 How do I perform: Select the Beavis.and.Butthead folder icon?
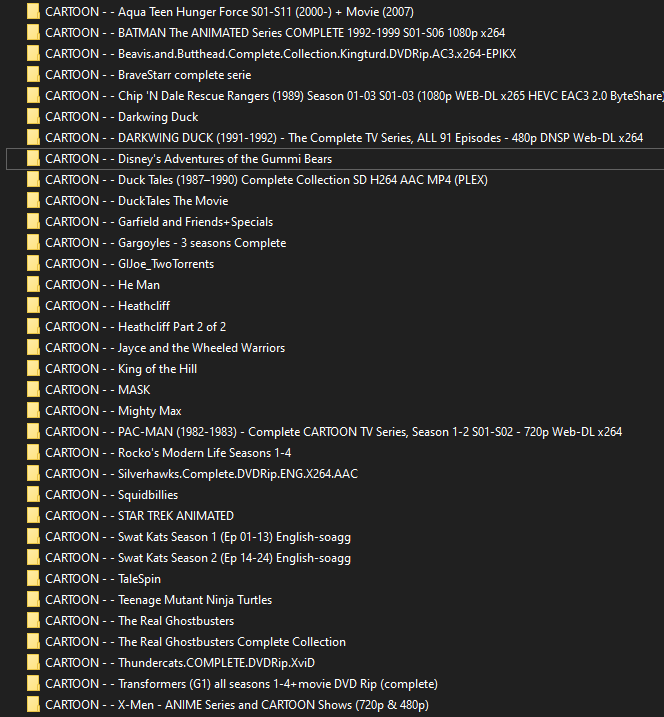coord(33,54)
